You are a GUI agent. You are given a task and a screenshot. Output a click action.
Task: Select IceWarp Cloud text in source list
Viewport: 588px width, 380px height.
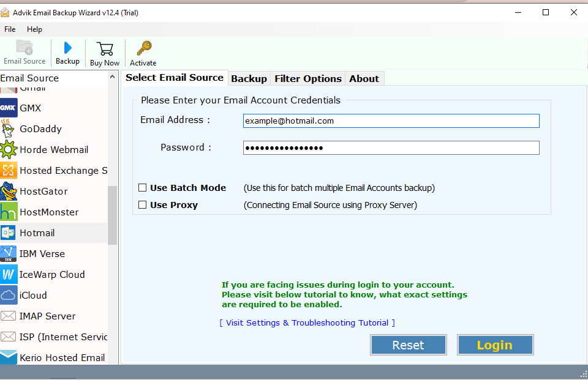tap(52, 274)
